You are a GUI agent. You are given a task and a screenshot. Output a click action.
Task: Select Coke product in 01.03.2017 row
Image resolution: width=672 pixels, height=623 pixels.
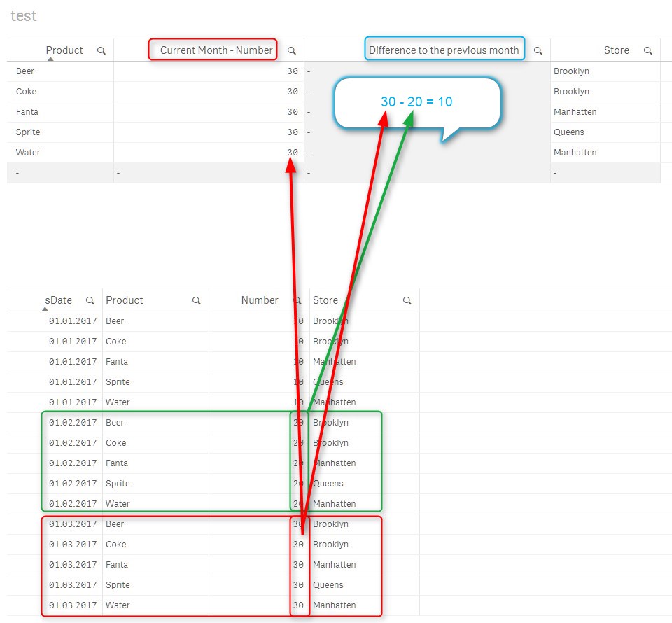click(115, 544)
